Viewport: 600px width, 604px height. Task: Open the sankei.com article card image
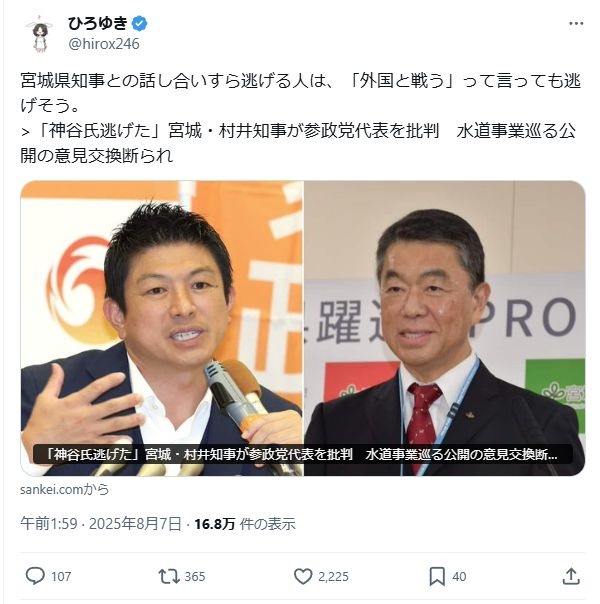[x=303, y=328]
